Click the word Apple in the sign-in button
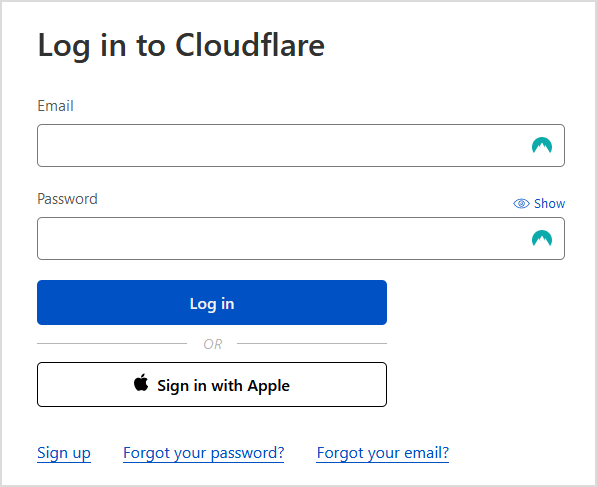The height and width of the screenshot is (487, 597). pyautogui.click(x=268, y=386)
